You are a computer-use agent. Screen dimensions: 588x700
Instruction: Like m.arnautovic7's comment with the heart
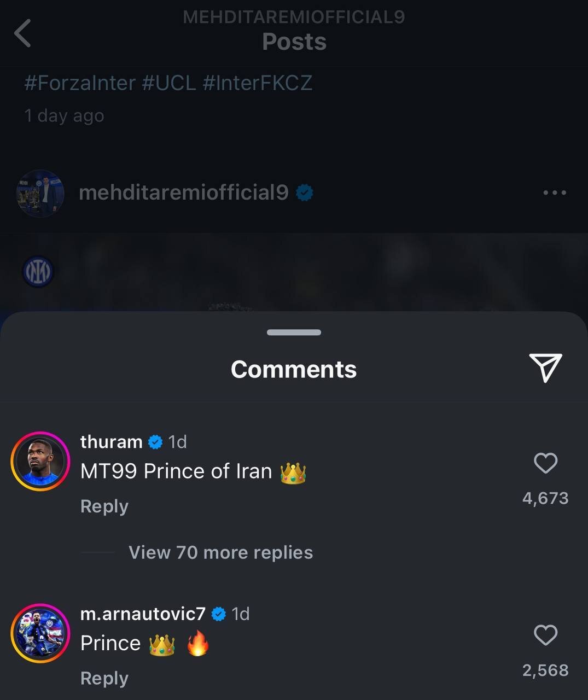[x=545, y=635]
